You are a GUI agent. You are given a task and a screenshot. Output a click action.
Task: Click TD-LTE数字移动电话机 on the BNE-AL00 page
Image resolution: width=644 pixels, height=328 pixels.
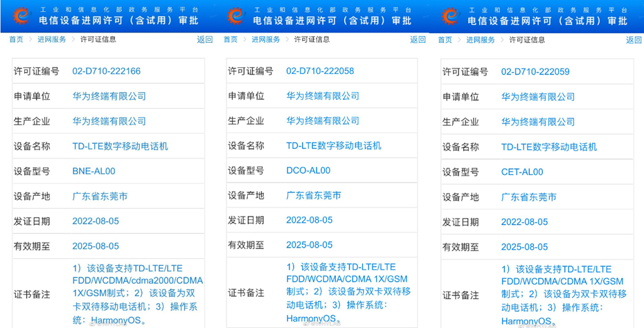click(120, 146)
